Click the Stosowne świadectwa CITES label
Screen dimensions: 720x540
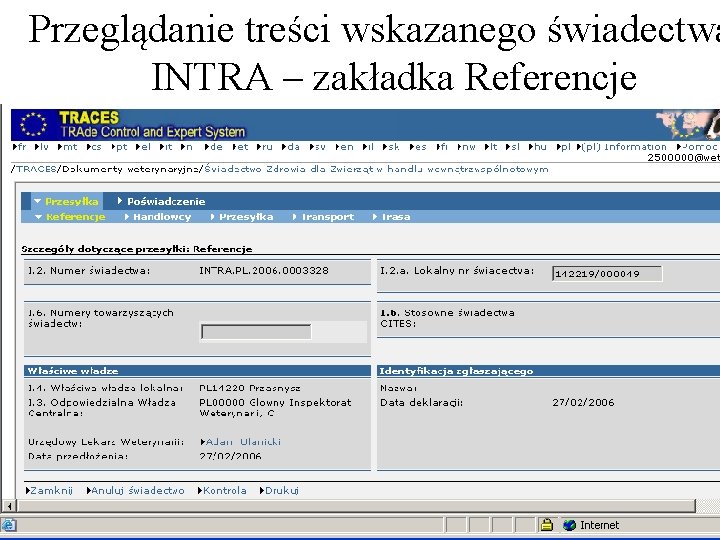tap(447, 318)
